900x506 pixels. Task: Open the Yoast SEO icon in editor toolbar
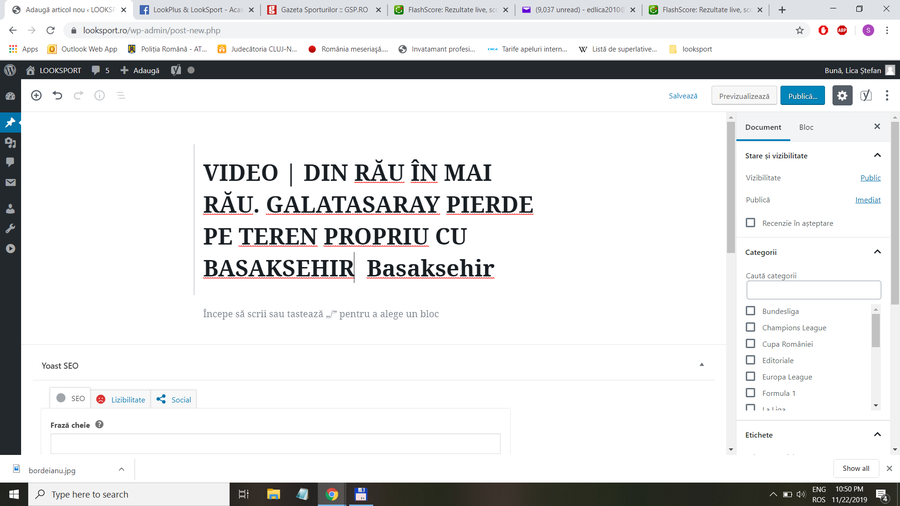(866, 96)
